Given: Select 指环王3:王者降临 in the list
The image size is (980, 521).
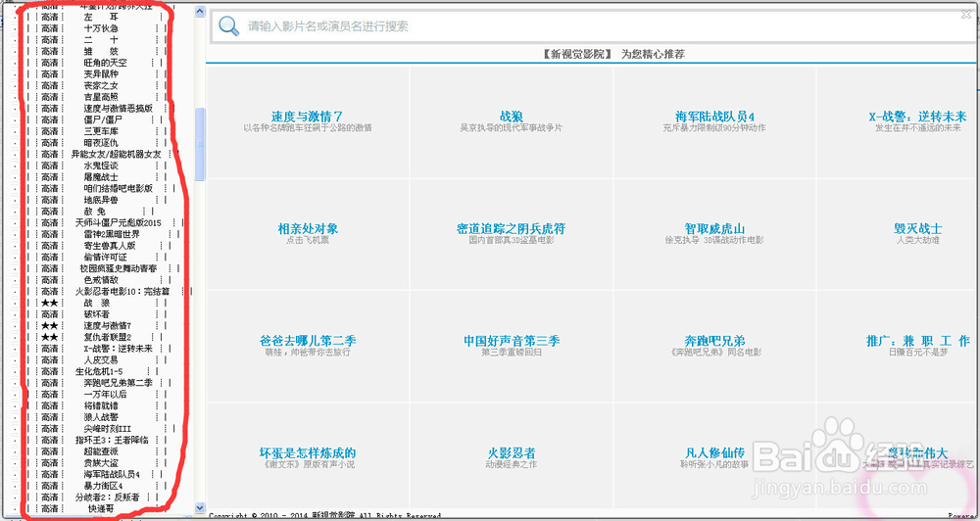Looking at the screenshot, I should (x=112, y=440).
